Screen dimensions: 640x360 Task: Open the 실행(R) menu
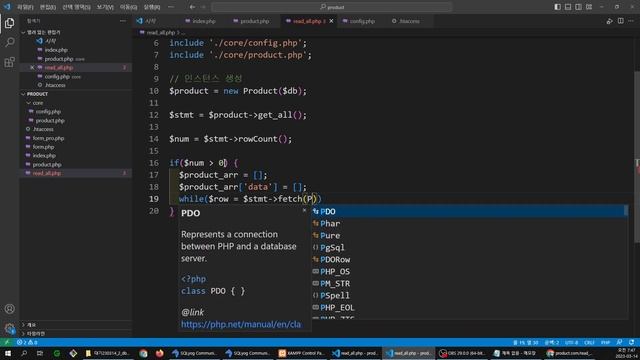click(x=151, y=7)
